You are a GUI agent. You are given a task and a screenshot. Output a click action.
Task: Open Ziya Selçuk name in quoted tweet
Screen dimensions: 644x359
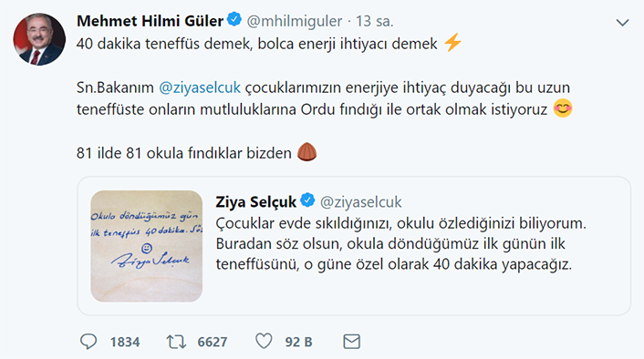[x=256, y=202]
